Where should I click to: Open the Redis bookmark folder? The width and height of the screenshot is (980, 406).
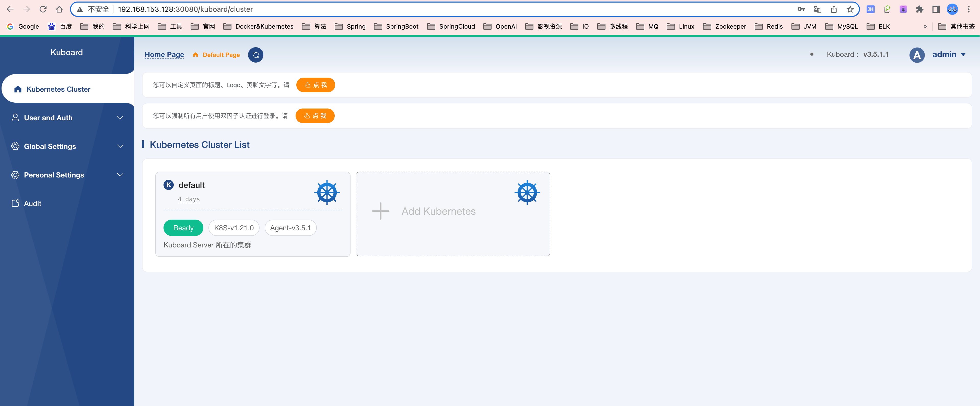[768, 26]
